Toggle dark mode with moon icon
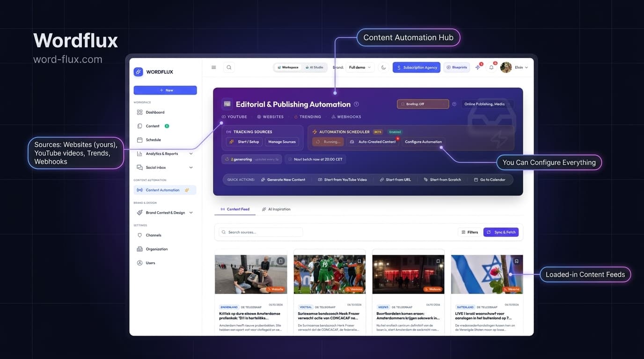644x359 pixels. tap(384, 67)
